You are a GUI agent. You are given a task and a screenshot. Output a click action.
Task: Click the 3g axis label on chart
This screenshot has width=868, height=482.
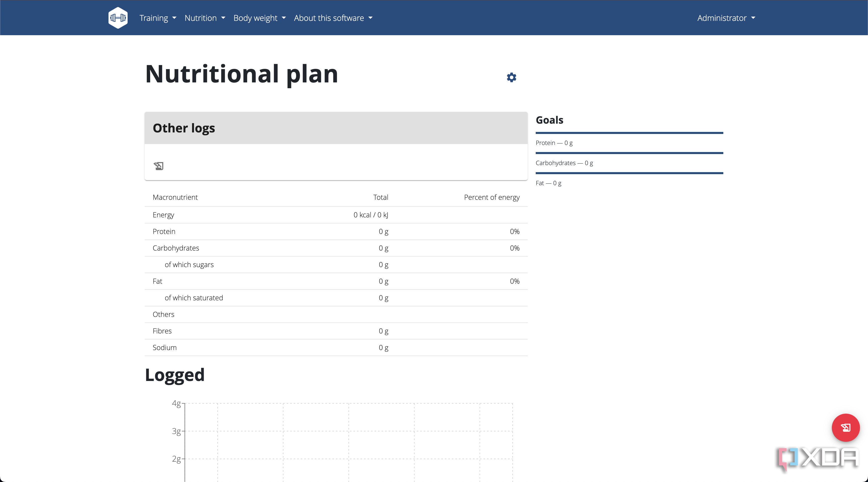click(x=176, y=431)
